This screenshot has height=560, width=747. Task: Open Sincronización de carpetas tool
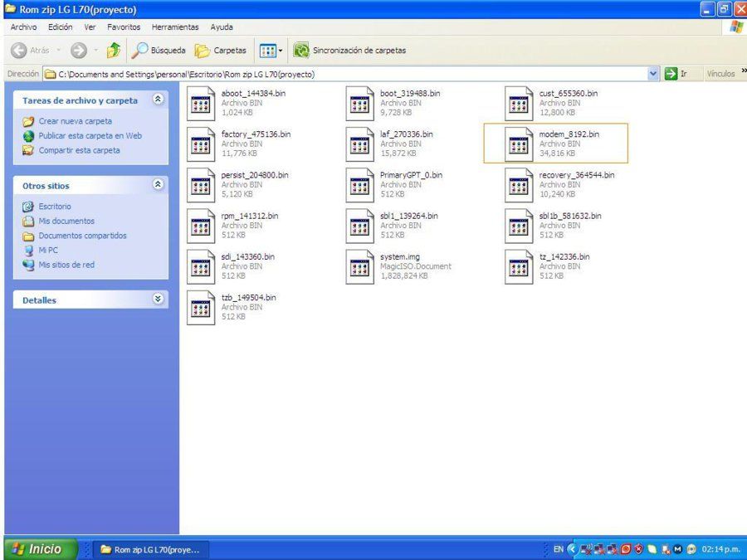[x=349, y=50]
